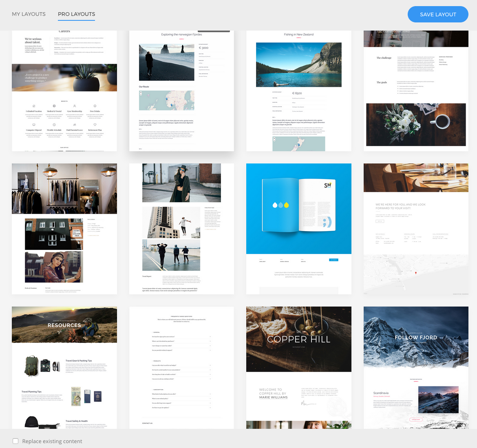Screen dimensions: 477x448
Task: Pick the Exploring the Norwegian Fjordes layout
Action: click(181, 90)
